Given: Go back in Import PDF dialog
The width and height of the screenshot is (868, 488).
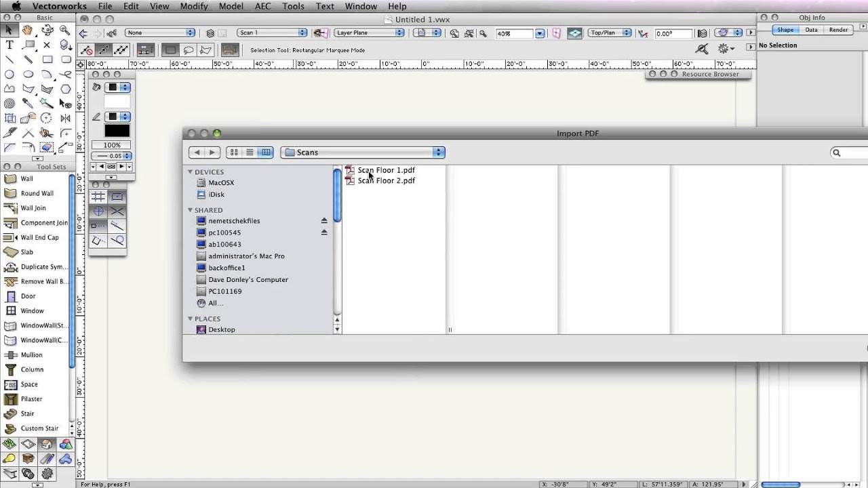Looking at the screenshot, I should click(x=197, y=152).
